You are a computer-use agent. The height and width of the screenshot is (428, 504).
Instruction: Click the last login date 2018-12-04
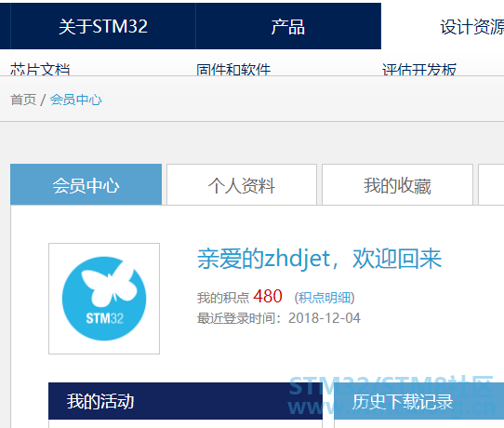point(325,318)
